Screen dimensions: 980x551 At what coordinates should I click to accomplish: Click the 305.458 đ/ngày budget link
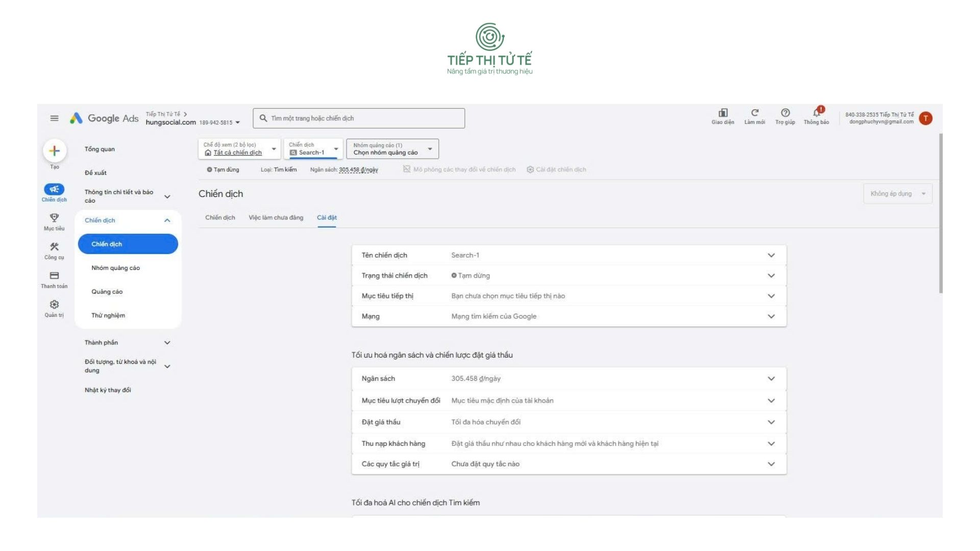[358, 170]
